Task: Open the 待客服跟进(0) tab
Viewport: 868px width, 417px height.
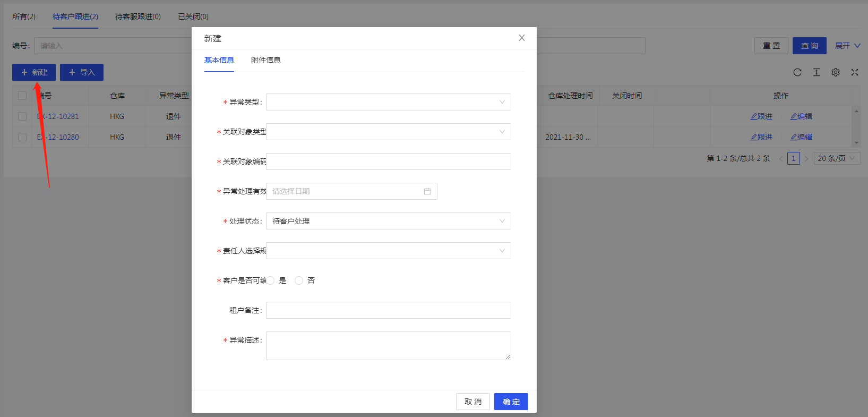Action: tap(138, 16)
